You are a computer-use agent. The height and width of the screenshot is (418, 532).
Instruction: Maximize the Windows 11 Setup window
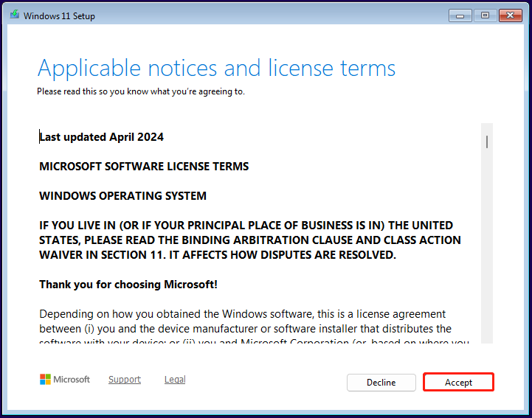(485, 15)
